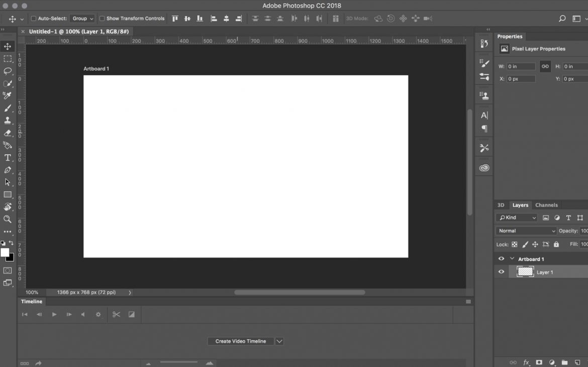Select the Hand tool
The width and height of the screenshot is (588, 367).
pos(8,207)
